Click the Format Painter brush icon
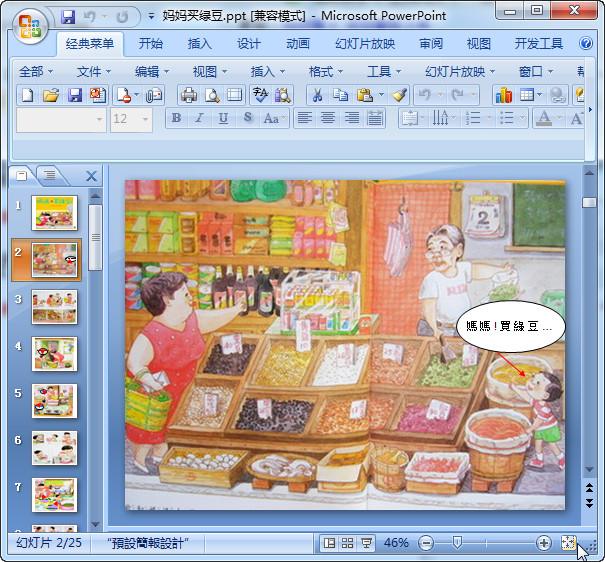This screenshot has height=562, width=605. click(400, 95)
